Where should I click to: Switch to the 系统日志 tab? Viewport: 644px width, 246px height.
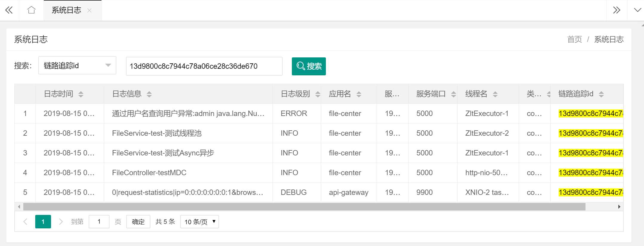[x=66, y=10]
